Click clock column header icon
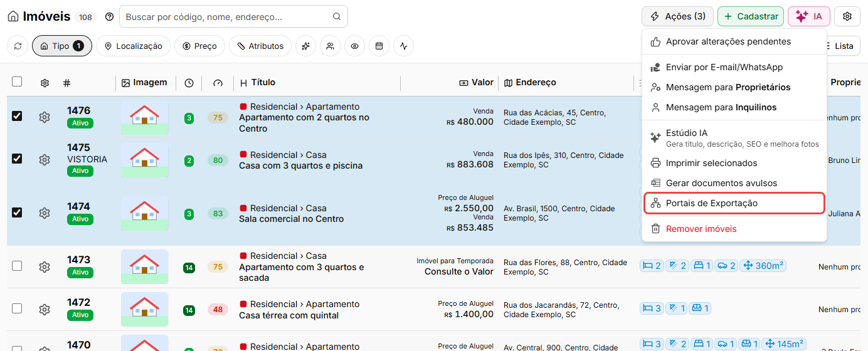This screenshot has width=868, height=351. (189, 83)
